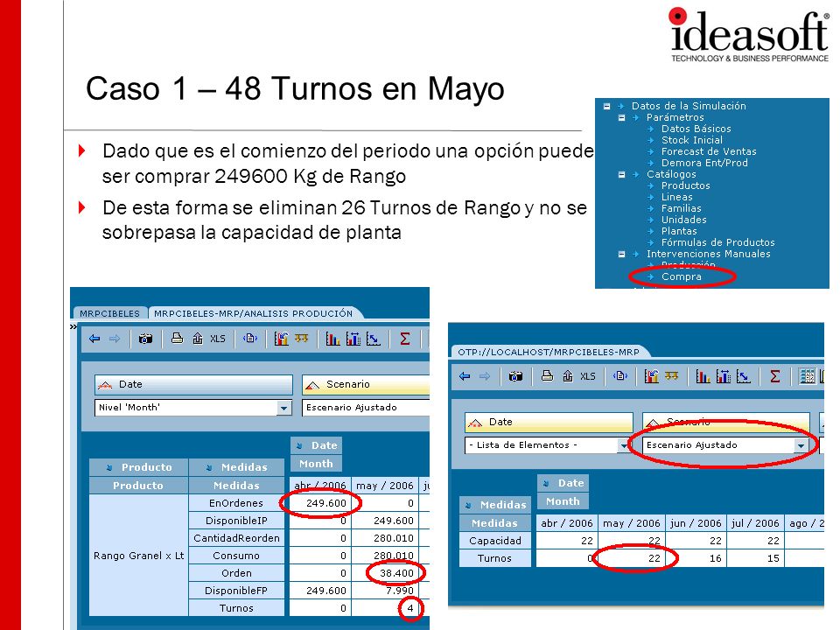This screenshot has width=840, height=630.
Task: Click printer icon in localhost MRP toolbar
Action: 548,375
